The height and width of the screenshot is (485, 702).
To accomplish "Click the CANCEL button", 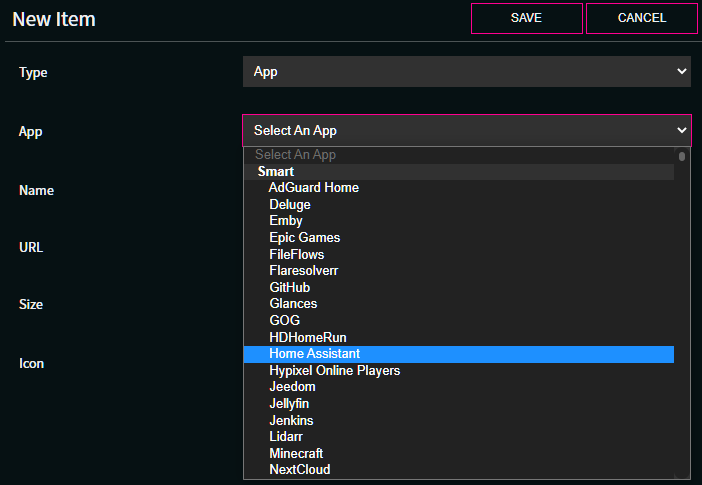I will coord(642,18).
